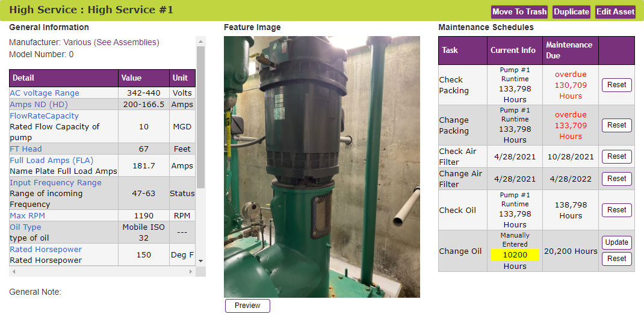Image resolution: width=644 pixels, height=314 pixels.
Task: Click the Model Number: 0 text
Action: coord(41,54)
